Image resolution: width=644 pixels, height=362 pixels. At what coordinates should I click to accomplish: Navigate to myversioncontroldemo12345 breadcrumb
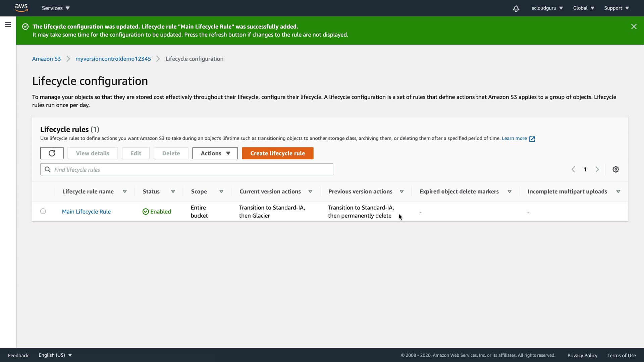pyautogui.click(x=113, y=59)
